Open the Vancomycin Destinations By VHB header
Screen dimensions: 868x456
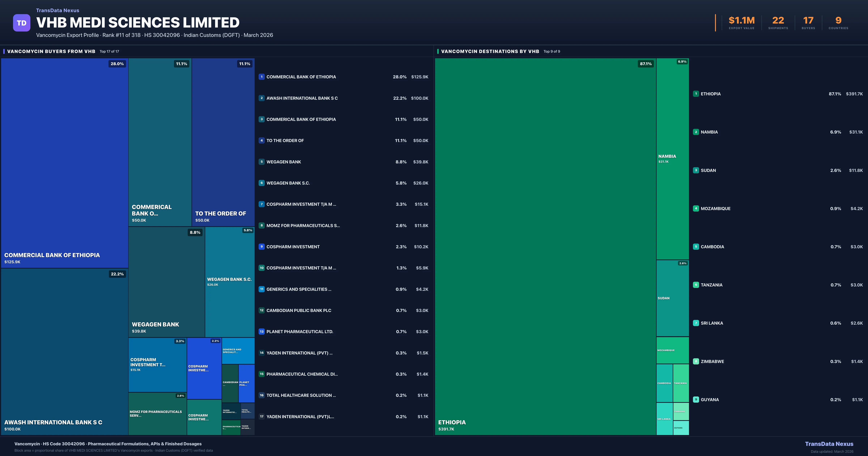(x=490, y=52)
